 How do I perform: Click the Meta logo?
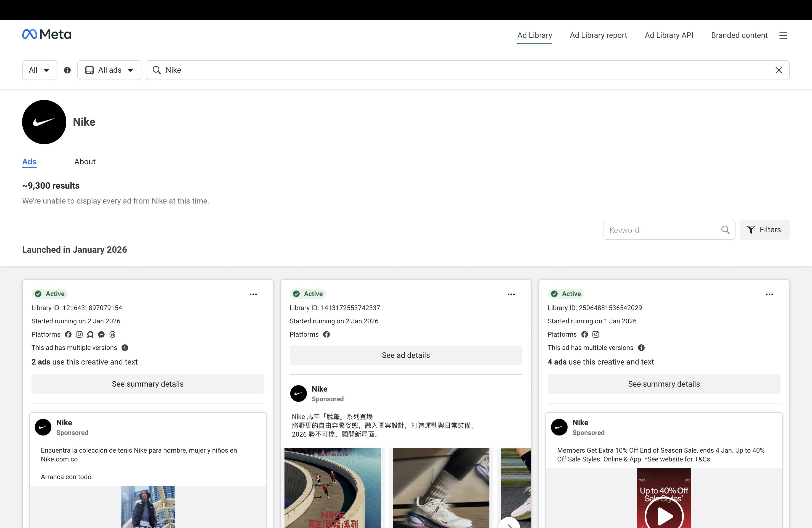coord(47,35)
